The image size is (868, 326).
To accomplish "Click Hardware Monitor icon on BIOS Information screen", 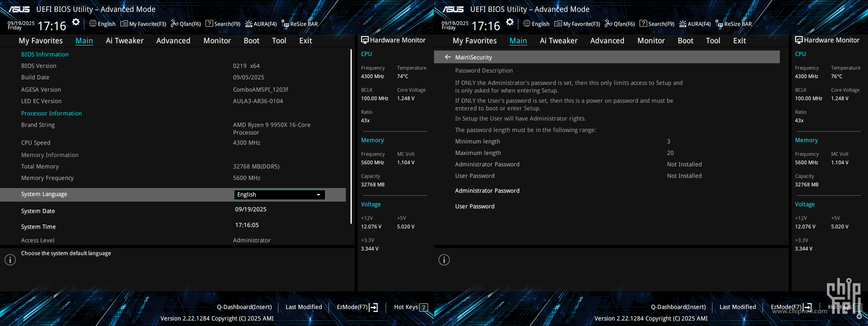I will [x=364, y=40].
